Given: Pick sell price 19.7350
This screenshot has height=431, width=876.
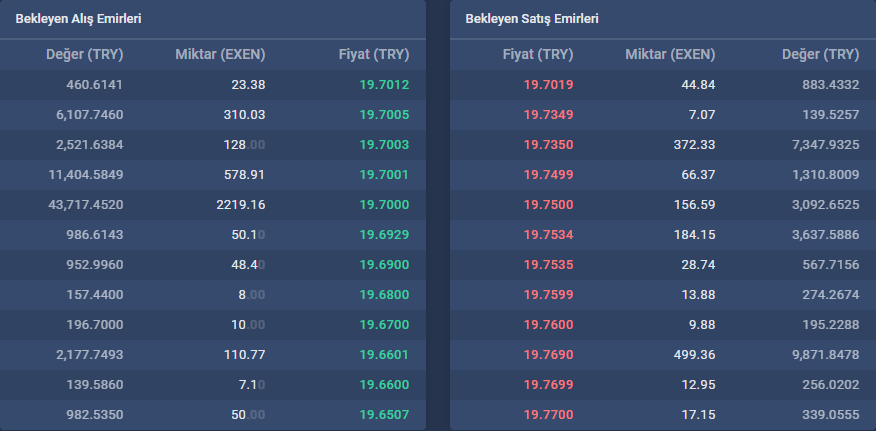Looking at the screenshot, I should click(549, 145).
